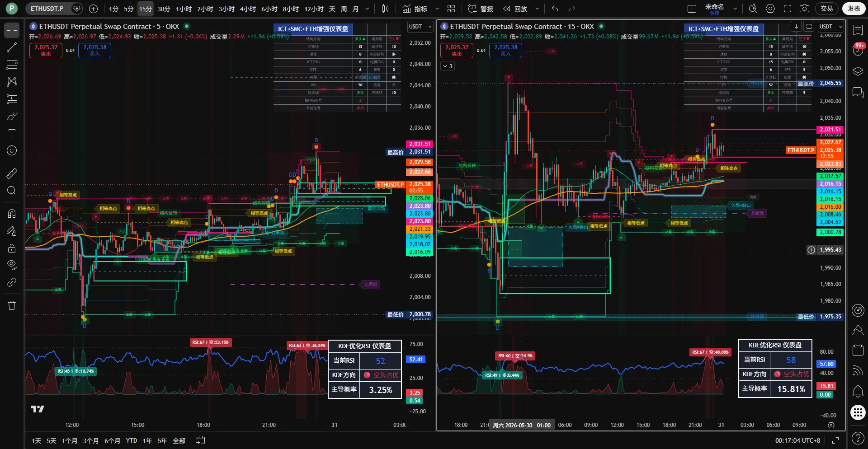The image size is (868, 449).
Task: Open the USDT currency dropdown on left chart
Action: pyautogui.click(x=420, y=27)
